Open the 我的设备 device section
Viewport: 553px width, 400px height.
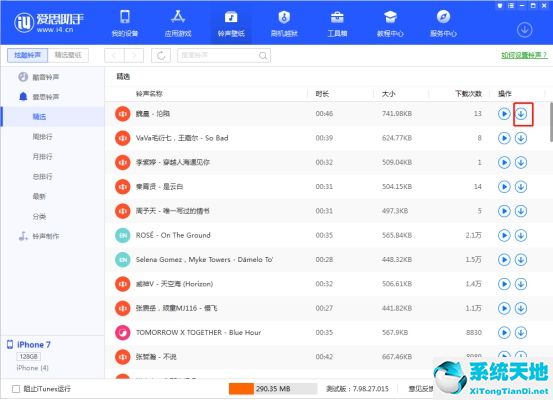(x=125, y=23)
